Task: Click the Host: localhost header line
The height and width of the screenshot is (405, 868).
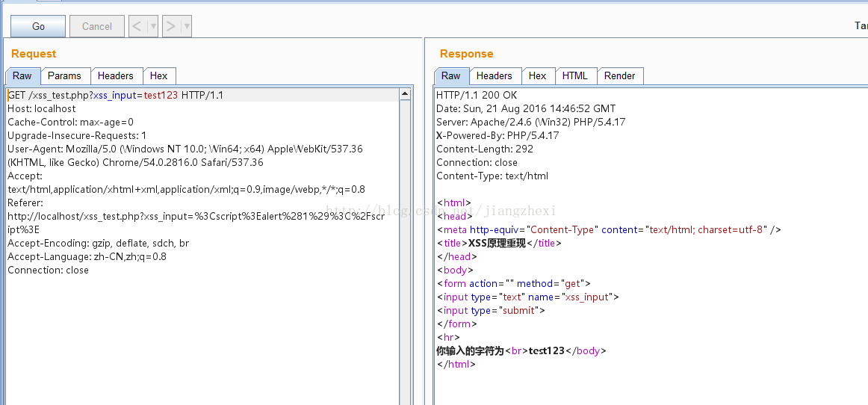Action: [x=42, y=108]
